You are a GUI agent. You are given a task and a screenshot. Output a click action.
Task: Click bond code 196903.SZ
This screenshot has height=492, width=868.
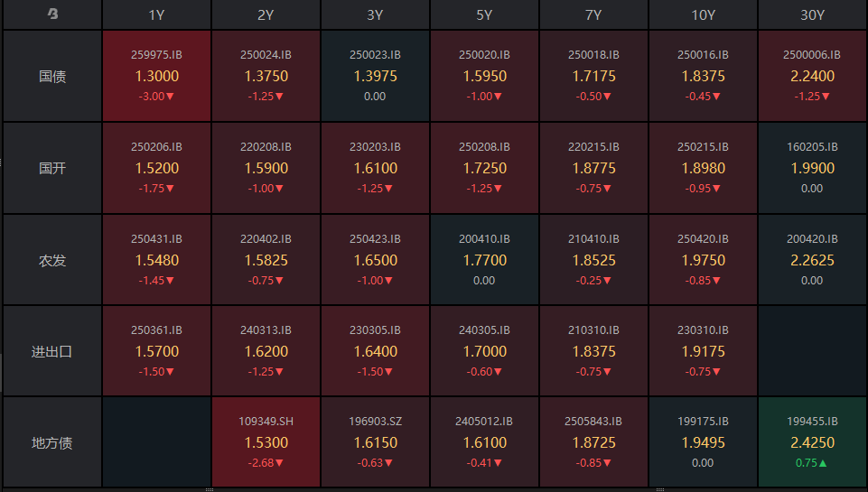[x=375, y=422]
